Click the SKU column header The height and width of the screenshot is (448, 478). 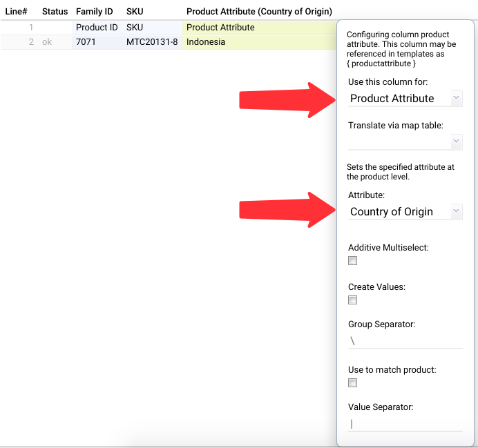pyautogui.click(x=135, y=12)
